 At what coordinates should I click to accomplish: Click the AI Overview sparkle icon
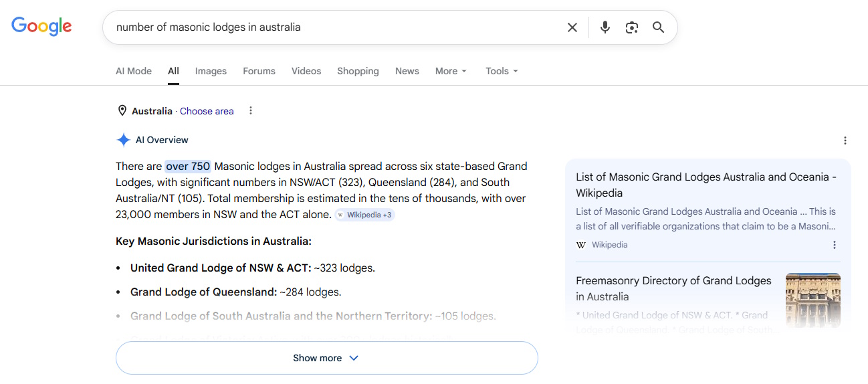pyautogui.click(x=124, y=140)
